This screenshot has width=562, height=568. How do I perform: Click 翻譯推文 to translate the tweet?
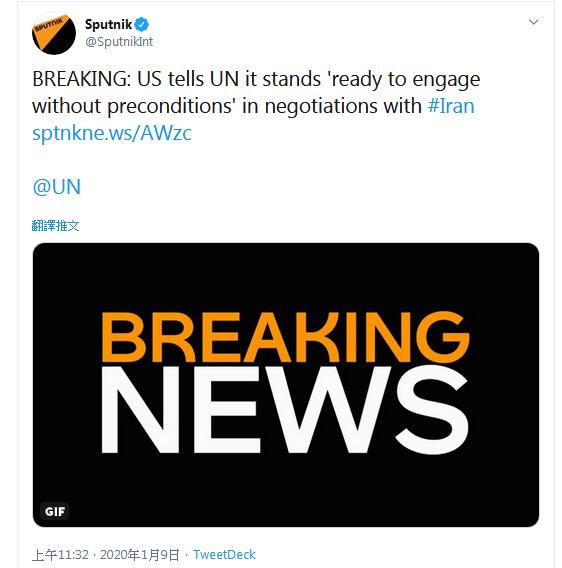[55, 226]
